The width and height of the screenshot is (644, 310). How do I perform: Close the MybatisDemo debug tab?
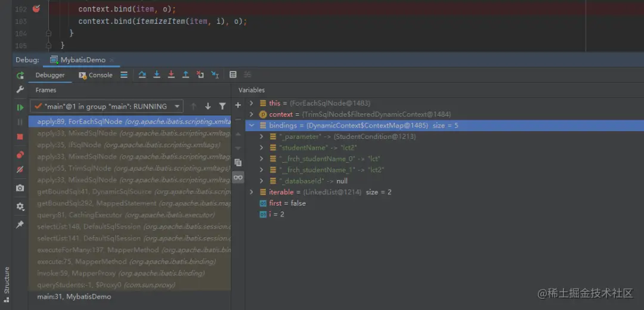tap(112, 60)
